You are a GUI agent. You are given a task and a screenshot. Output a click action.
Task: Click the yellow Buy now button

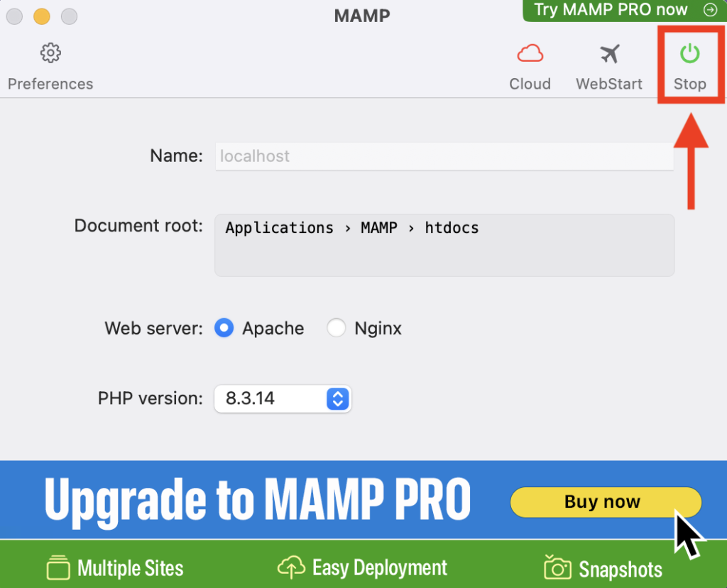point(606,502)
